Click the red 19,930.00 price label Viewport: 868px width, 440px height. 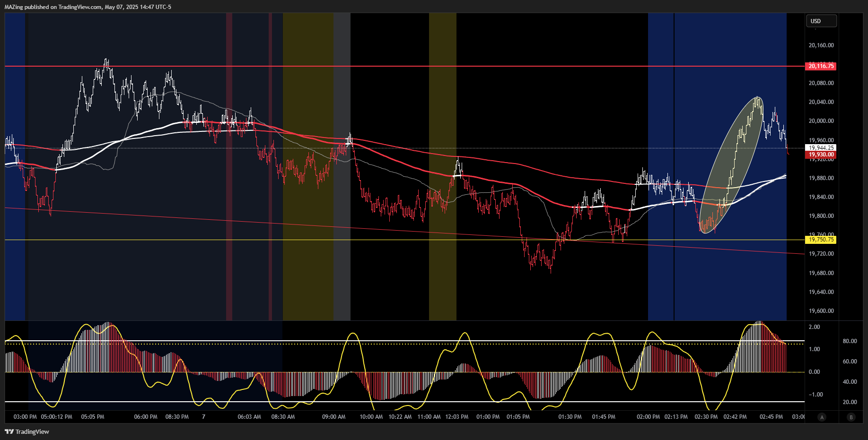pos(821,155)
